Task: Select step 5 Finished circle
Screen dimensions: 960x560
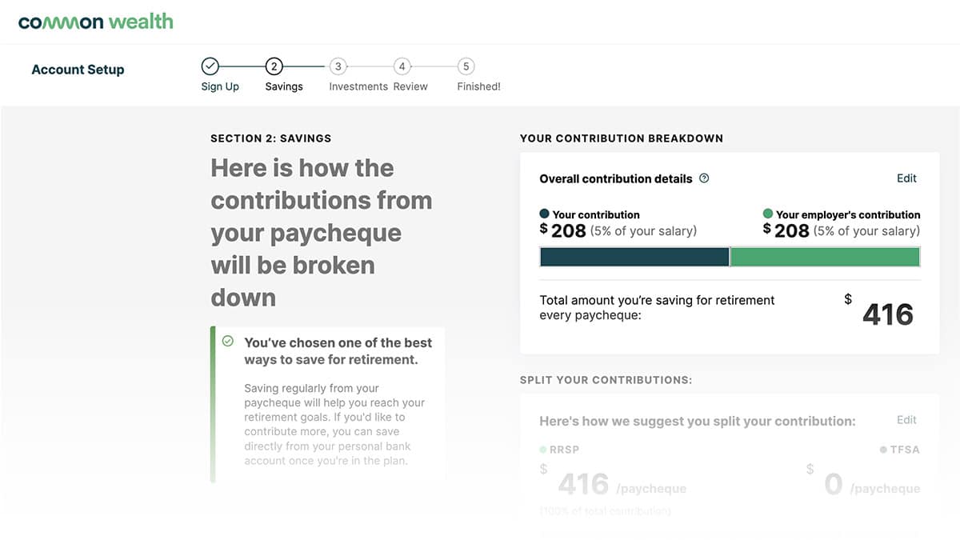Action: point(466,66)
